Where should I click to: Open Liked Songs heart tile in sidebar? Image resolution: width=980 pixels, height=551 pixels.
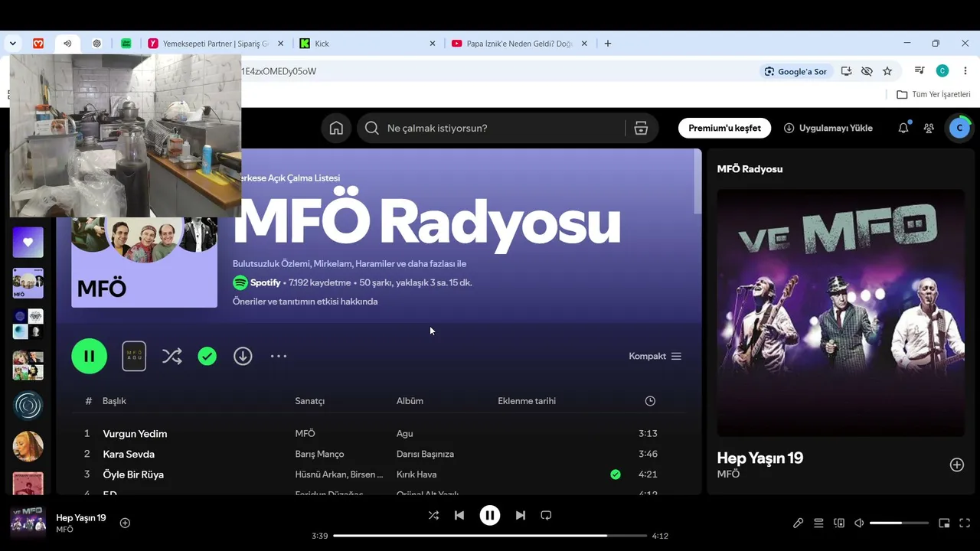pyautogui.click(x=28, y=243)
